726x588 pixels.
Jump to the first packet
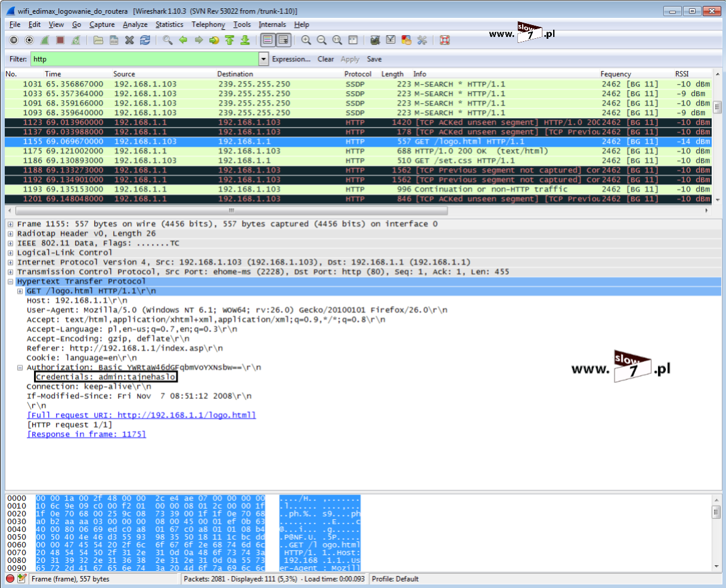(229, 40)
